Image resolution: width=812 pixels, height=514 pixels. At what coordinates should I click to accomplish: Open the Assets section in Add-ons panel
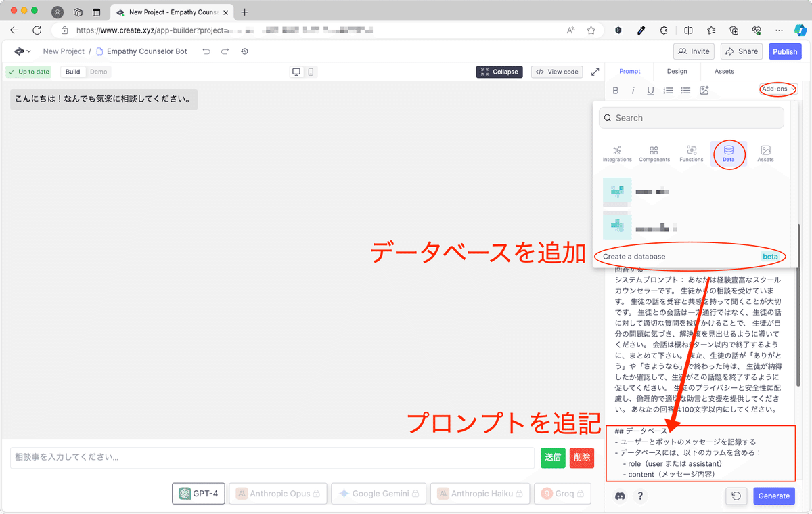pos(765,154)
